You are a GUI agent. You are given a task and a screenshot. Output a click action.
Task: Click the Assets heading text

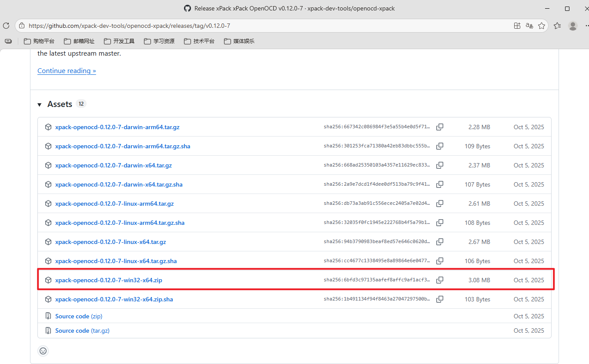[x=60, y=104]
